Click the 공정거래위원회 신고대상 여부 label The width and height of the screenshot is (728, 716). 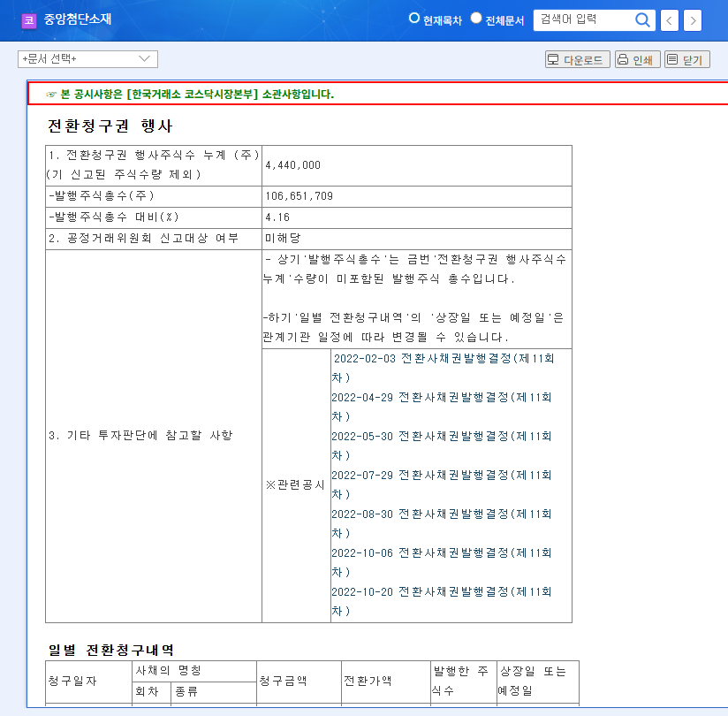tap(143, 239)
